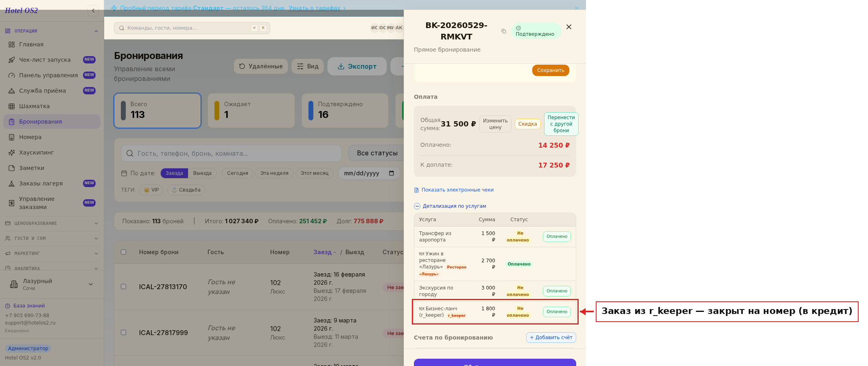This screenshot has height=366, width=868.
Task: Open the Вид view settings
Action: point(308,66)
